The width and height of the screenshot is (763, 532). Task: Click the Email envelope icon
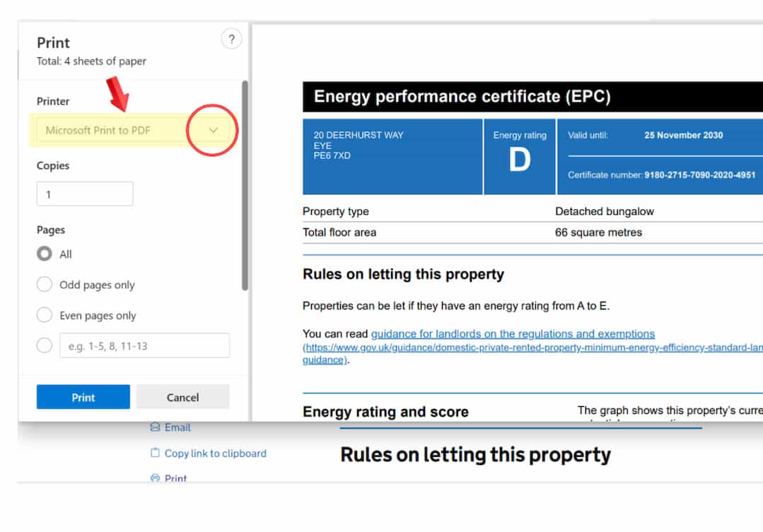point(155,427)
